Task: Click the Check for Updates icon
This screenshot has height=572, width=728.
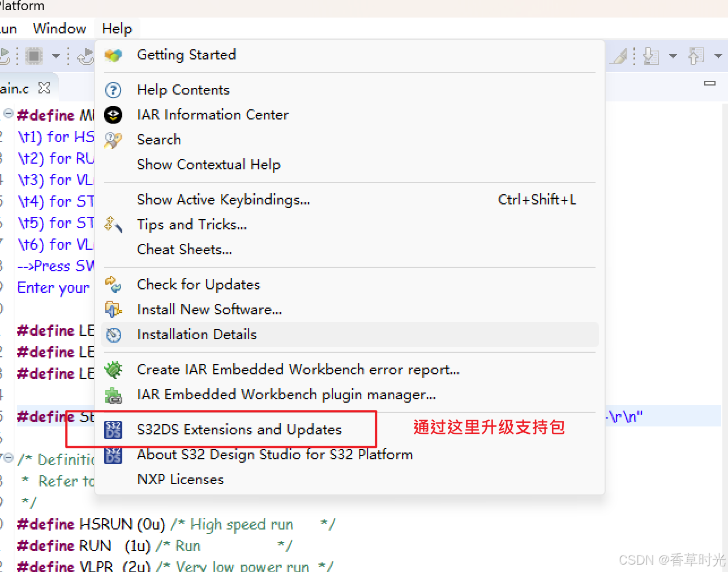Action: 113,284
